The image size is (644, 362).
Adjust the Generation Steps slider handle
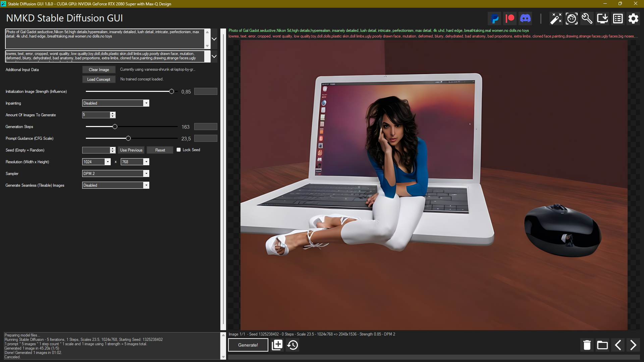click(x=115, y=127)
